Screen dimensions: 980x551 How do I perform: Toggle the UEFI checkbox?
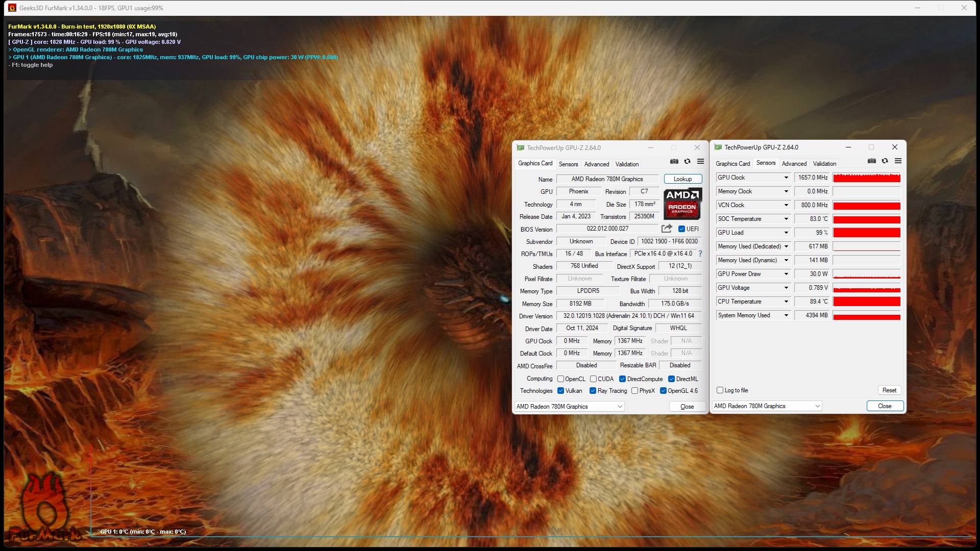(x=681, y=229)
